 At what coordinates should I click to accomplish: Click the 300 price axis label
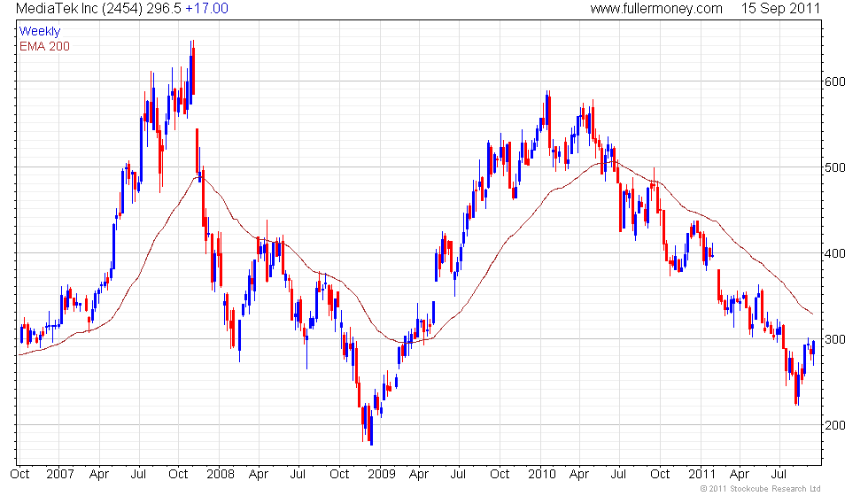click(834, 339)
